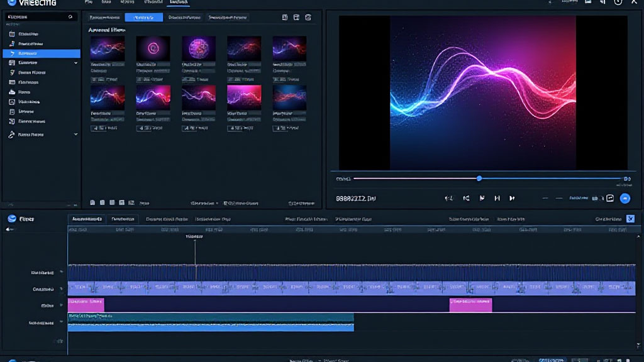Screen dimensions: 644x362
Task: Expand the chevron on the bottom sidebar item
Action: [x=76, y=134]
